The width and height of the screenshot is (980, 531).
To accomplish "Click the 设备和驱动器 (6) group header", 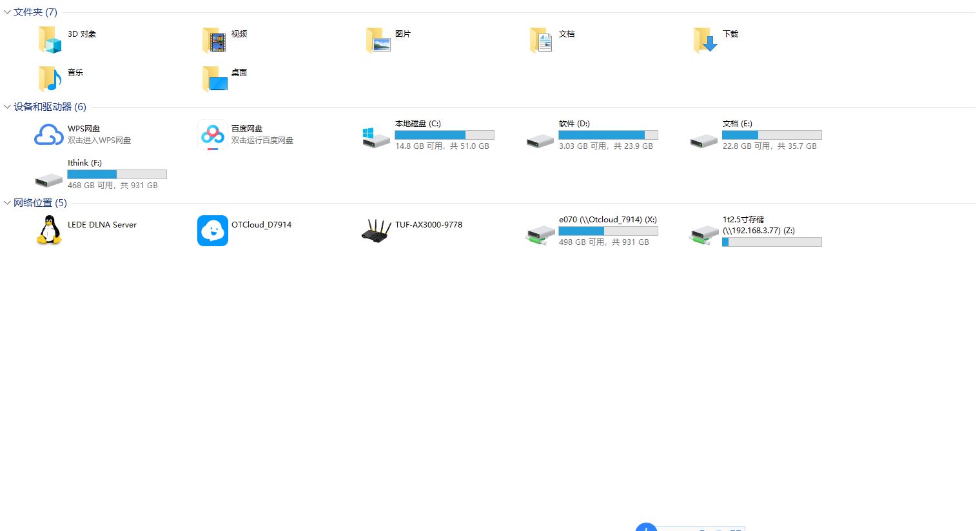I will [x=50, y=107].
